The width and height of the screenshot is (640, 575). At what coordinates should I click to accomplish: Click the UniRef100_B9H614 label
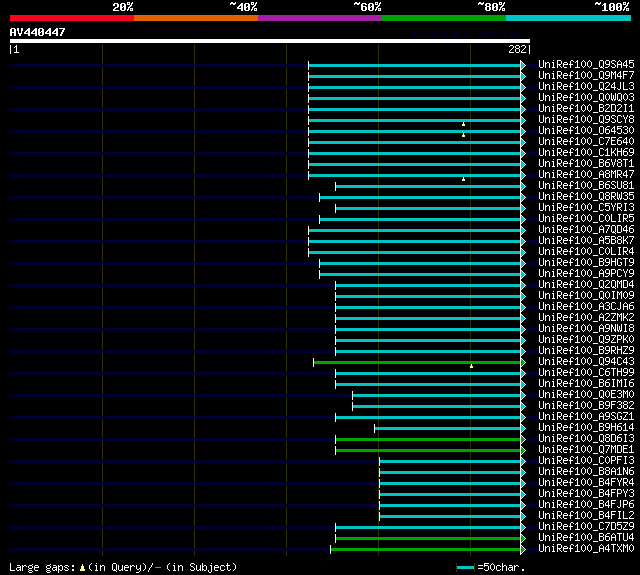tap(586, 428)
